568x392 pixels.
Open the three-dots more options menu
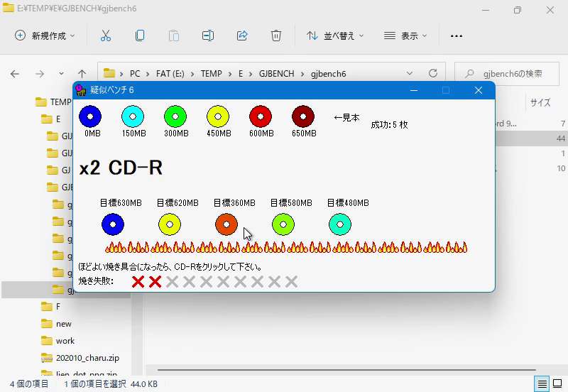(457, 36)
